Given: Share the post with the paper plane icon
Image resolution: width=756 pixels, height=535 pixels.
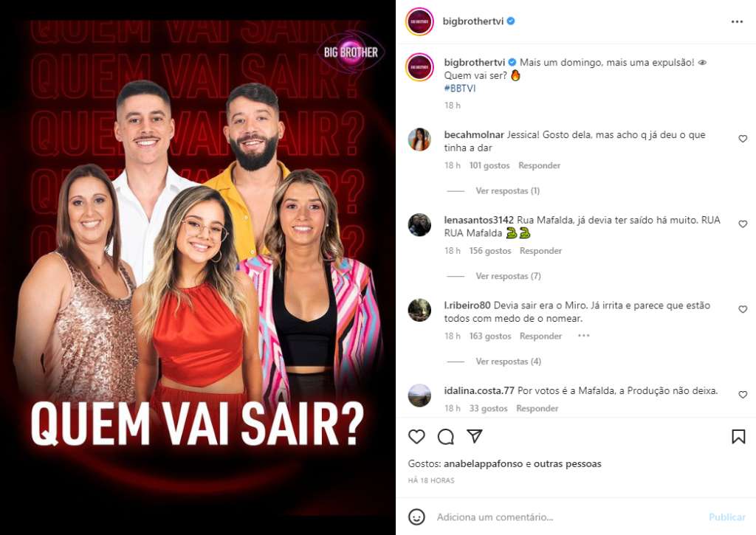Looking at the screenshot, I should [x=475, y=436].
